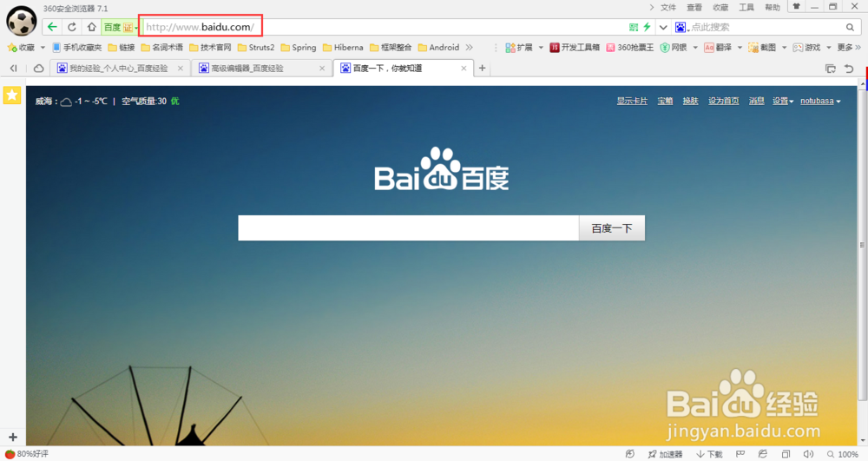Expand the 游戏 dropdown arrow
Image resolution: width=868 pixels, height=461 pixels.
click(829, 48)
